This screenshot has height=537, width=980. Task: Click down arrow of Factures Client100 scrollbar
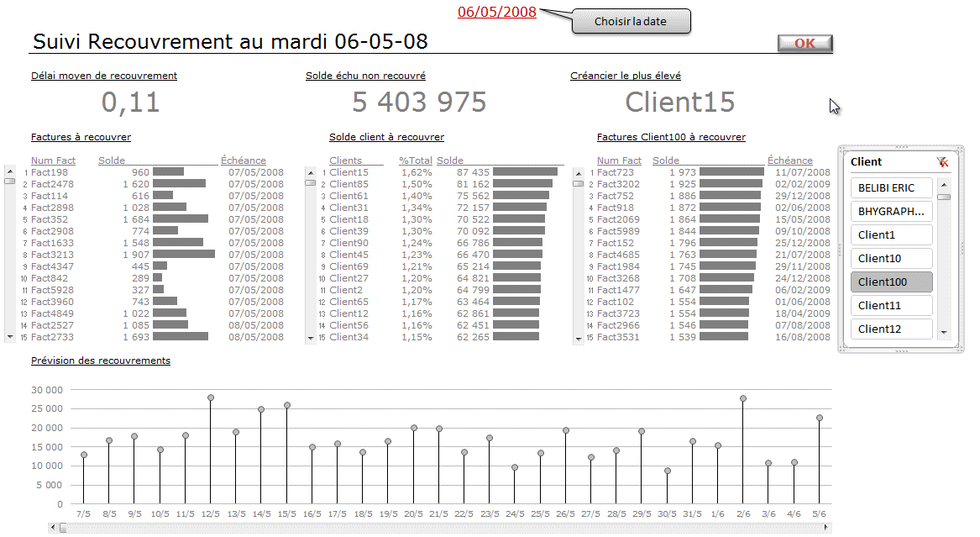[578, 338]
